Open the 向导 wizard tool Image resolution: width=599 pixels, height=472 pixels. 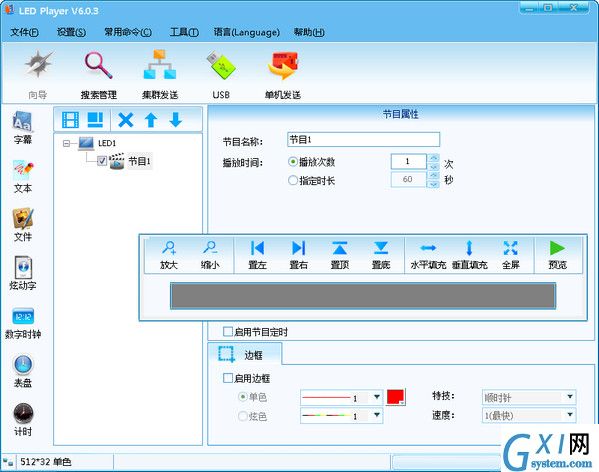coord(38,74)
